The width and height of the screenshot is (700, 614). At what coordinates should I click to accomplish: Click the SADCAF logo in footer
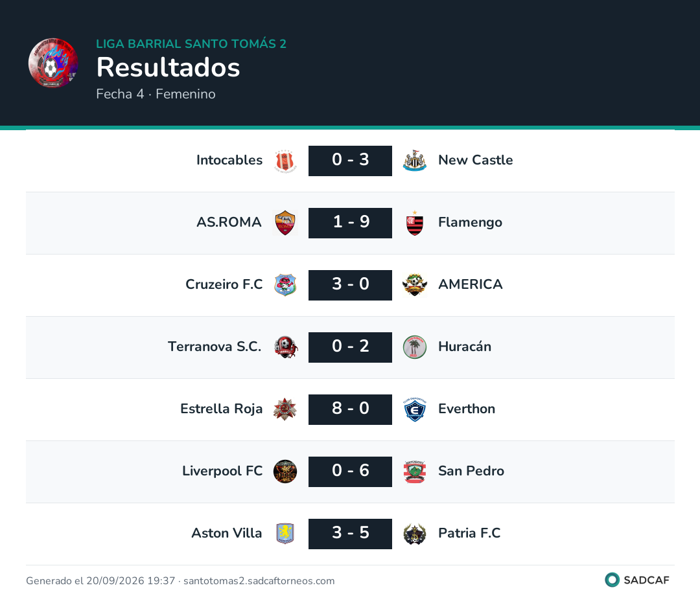pos(637,580)
